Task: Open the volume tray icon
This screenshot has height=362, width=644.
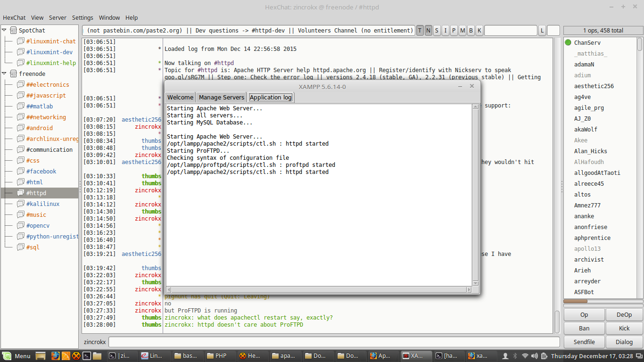Action: click(536, 356)
